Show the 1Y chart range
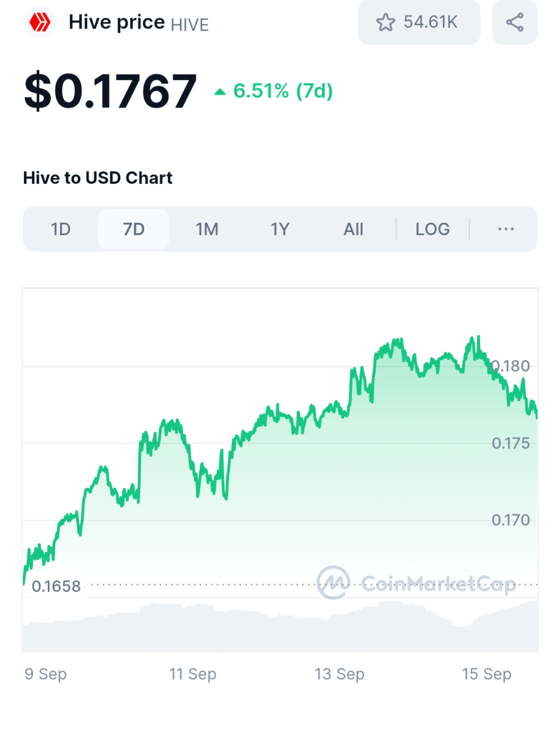560x738 pixels. pos(280,229)
